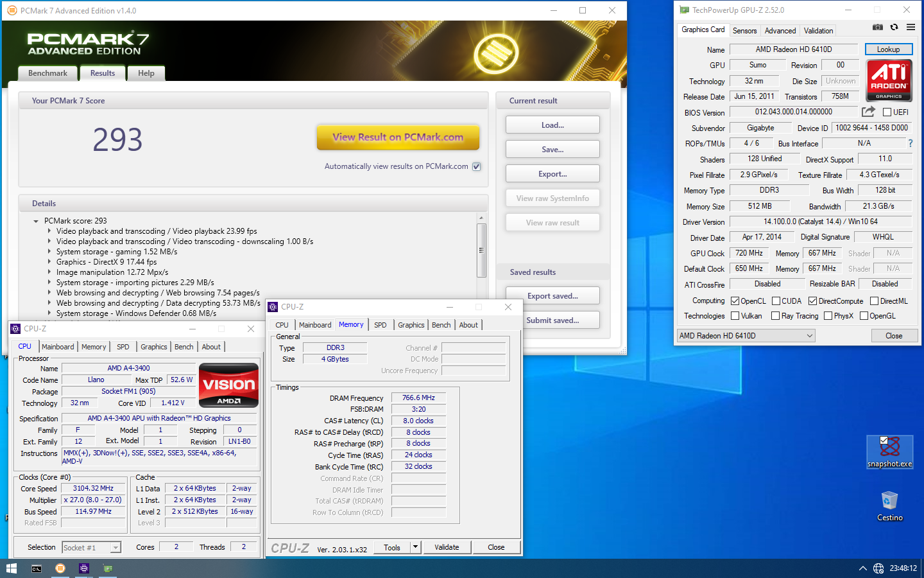Expand the Web browsing 7.54 pages/s item

point(49,293)
